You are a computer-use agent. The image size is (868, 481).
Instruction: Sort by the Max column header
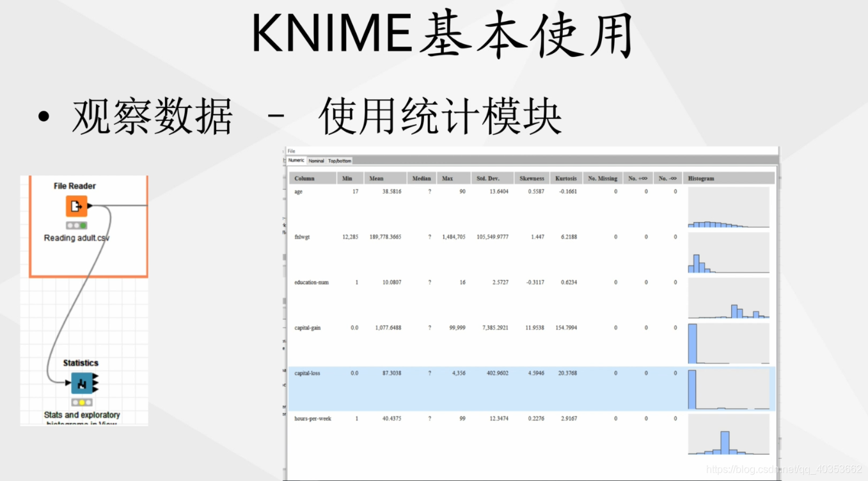pyautogui.click(x=454, y=178)
